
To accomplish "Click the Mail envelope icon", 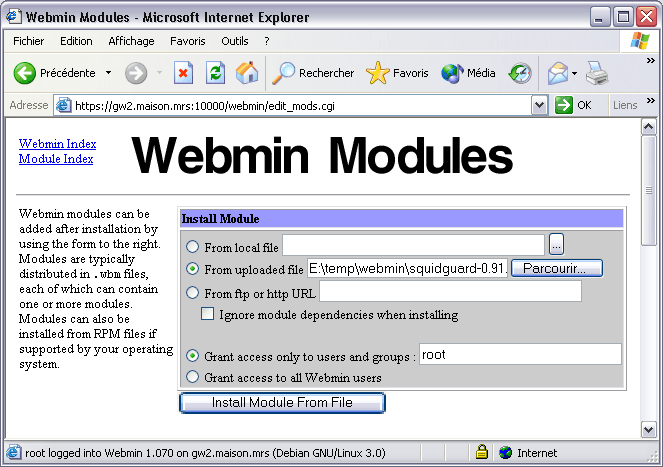I will coord(558,73).
